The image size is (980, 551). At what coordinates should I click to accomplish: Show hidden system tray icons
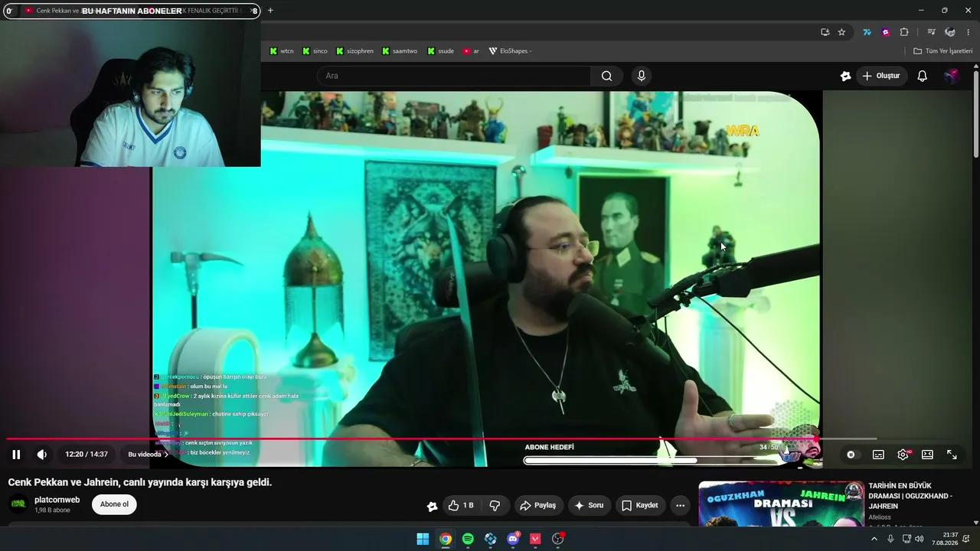point(874,539)
